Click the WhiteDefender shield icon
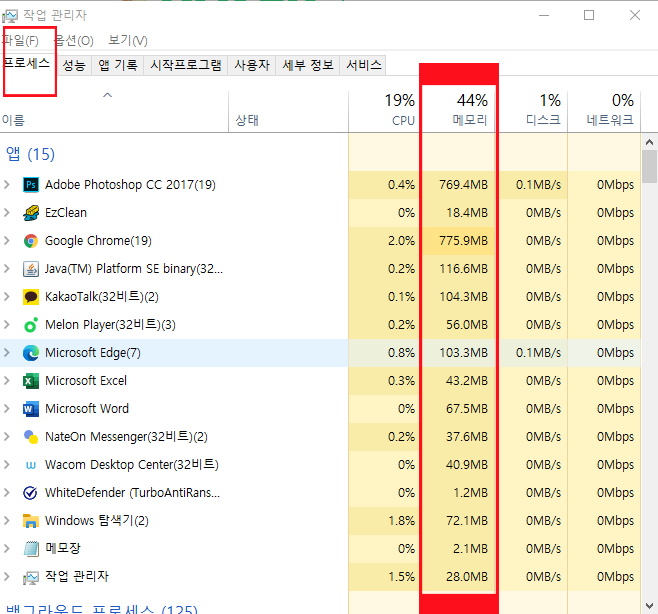This screenshot has width=658, height=614. pos(31,493)
